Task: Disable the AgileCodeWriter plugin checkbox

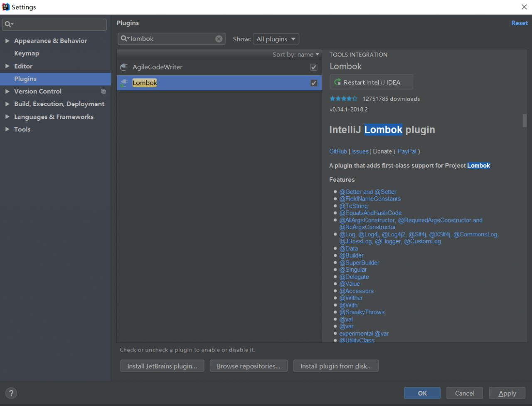Action: click(314, 67)
